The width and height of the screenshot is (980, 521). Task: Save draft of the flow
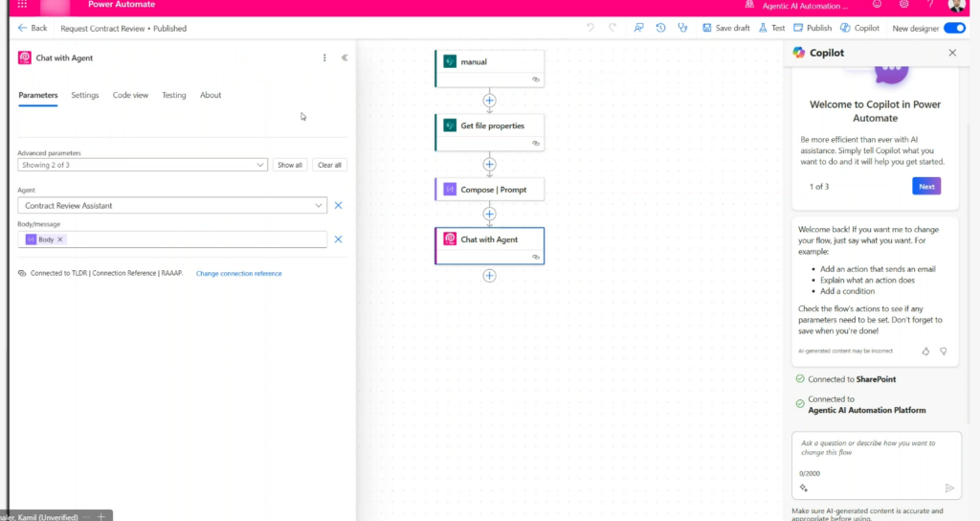pyautogui.click(x=726, y=28)
